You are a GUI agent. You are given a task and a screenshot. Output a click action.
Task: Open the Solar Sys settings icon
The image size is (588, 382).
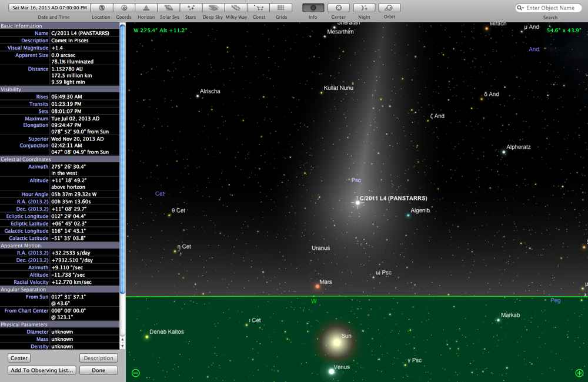tap(169, 8)
